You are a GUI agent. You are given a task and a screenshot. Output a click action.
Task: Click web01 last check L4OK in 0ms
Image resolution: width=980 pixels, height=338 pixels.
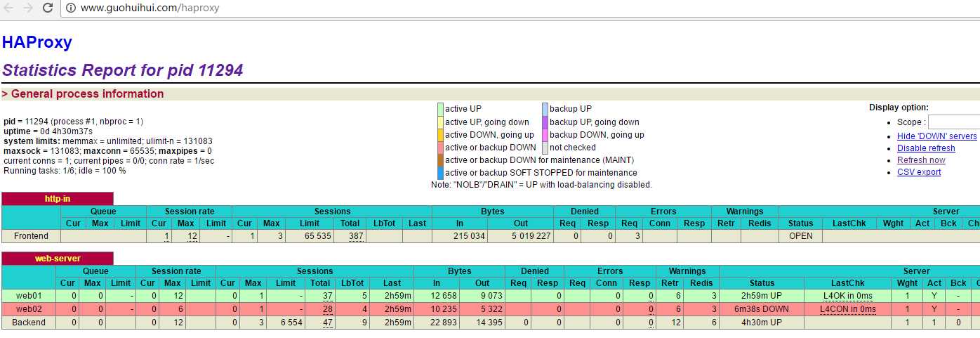[848, 296]
